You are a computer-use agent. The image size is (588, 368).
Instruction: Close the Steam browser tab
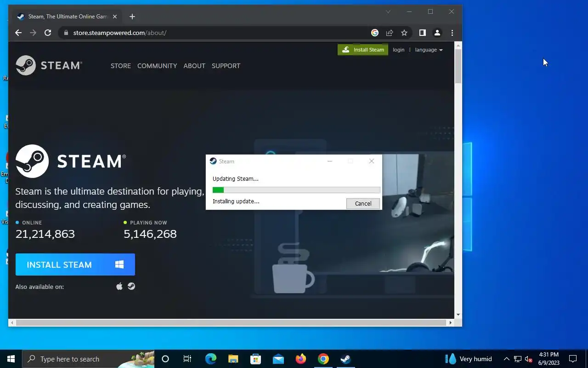pos(115,17)
